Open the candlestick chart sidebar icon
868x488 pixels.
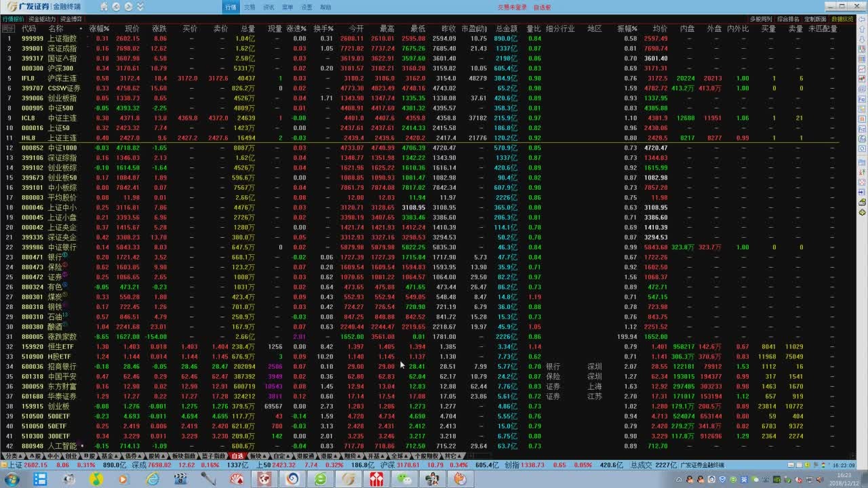pyautogui.click(x=862, y=79)
